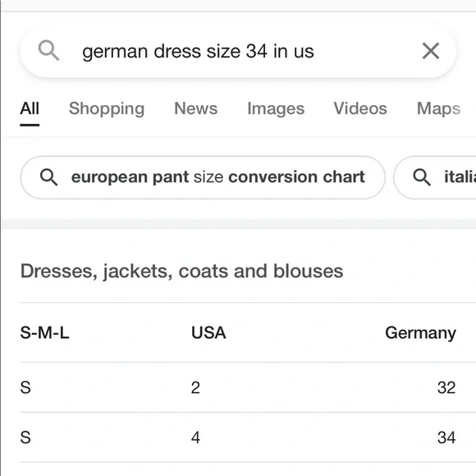The height and width of the screenshot is (476, 476).
Task: Open the News tab
Action: 196,108
